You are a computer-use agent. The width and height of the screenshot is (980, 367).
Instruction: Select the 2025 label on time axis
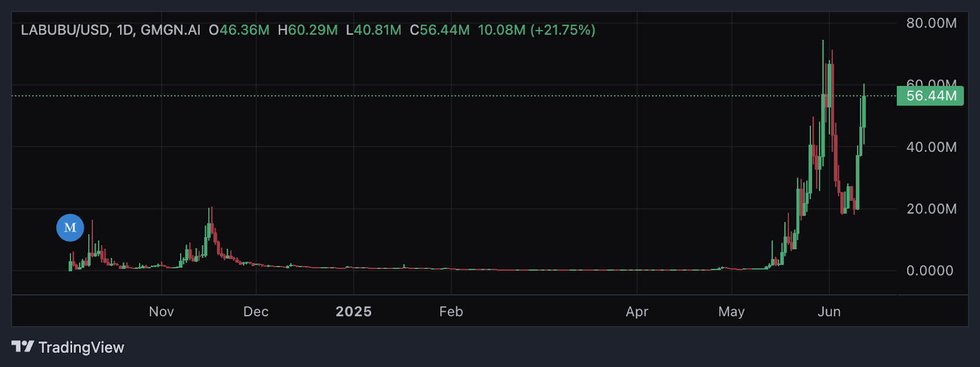(353, 312)
